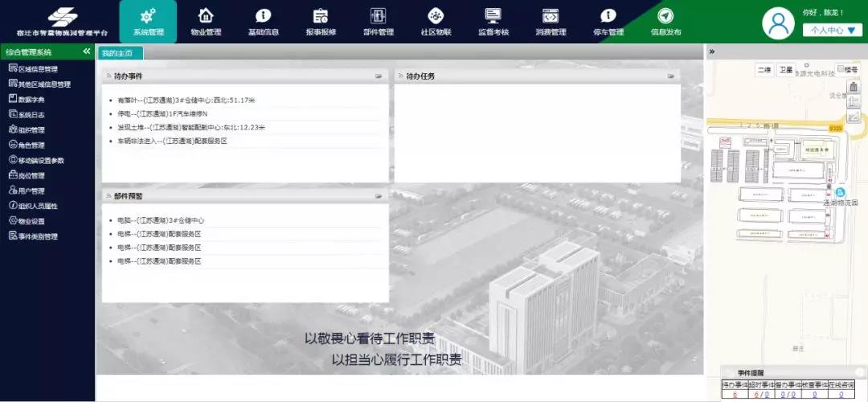Viewport: 868px width, 402px height.
Task: Open 社区物联 from the top bar
Action: point(436,16)
